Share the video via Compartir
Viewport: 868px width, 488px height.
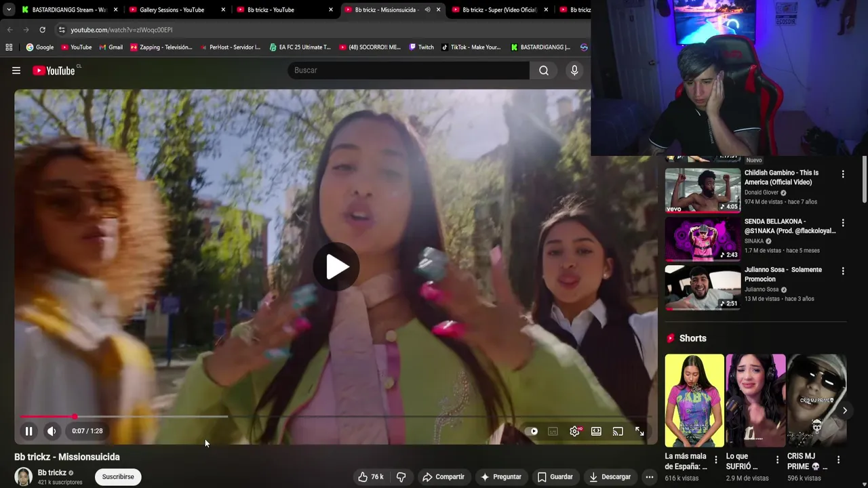443,477
